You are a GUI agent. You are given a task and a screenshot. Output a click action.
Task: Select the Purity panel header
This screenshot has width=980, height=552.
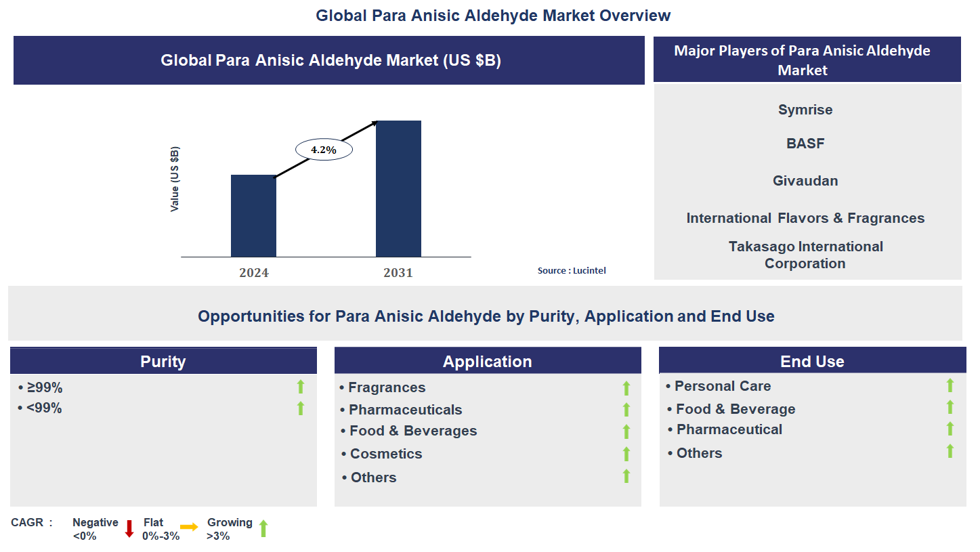163,360
